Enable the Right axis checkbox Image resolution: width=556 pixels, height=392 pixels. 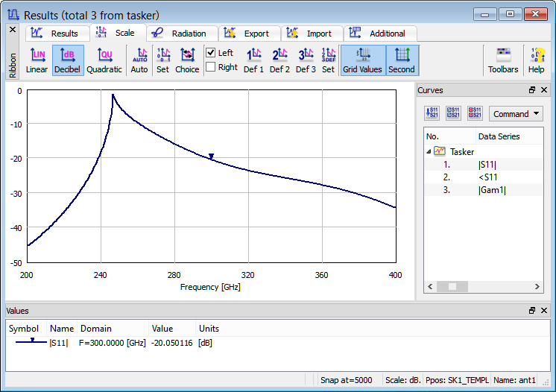211,67
